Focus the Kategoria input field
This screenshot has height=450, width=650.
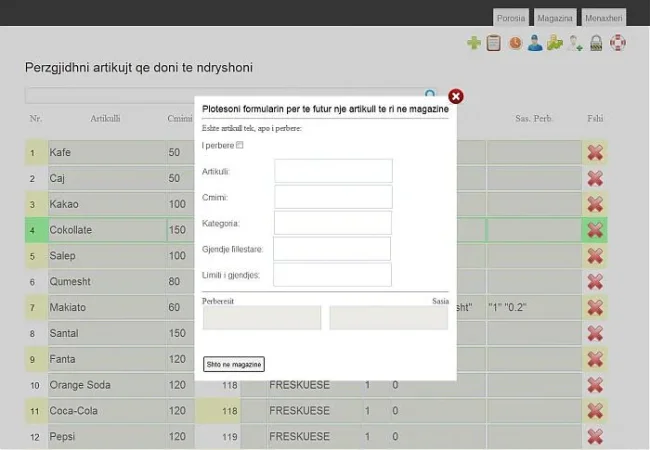click(x=333, y=223)
